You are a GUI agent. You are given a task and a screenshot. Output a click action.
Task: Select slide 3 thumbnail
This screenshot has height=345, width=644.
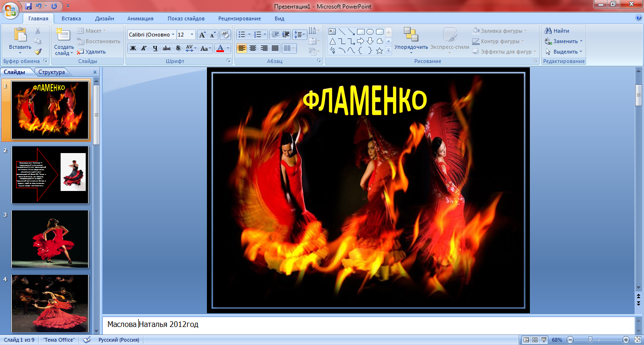click(x=50, y=239)
